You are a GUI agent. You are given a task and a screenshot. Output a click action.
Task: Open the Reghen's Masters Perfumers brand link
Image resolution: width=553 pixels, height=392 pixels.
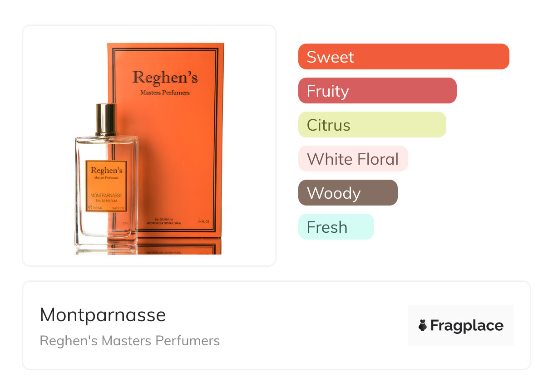point(130,341)
